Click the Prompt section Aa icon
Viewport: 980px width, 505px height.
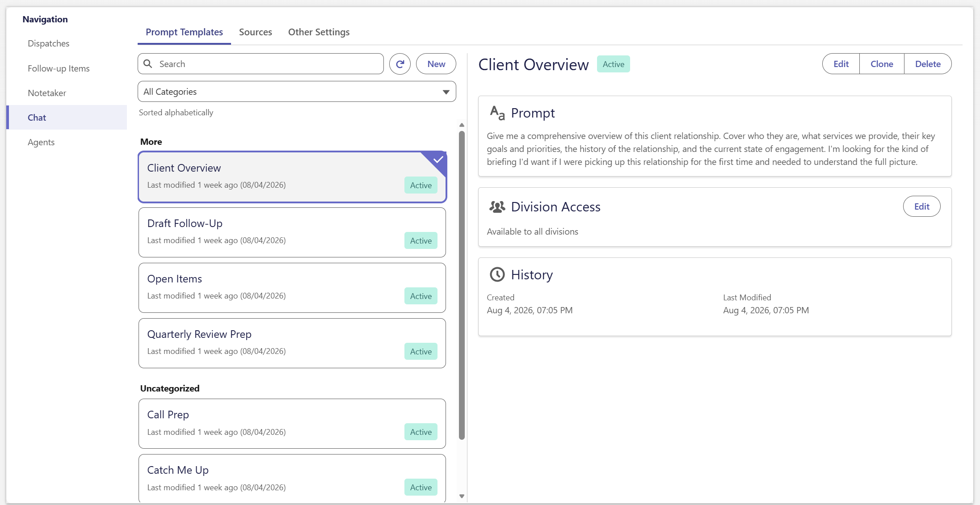[497, 113]
